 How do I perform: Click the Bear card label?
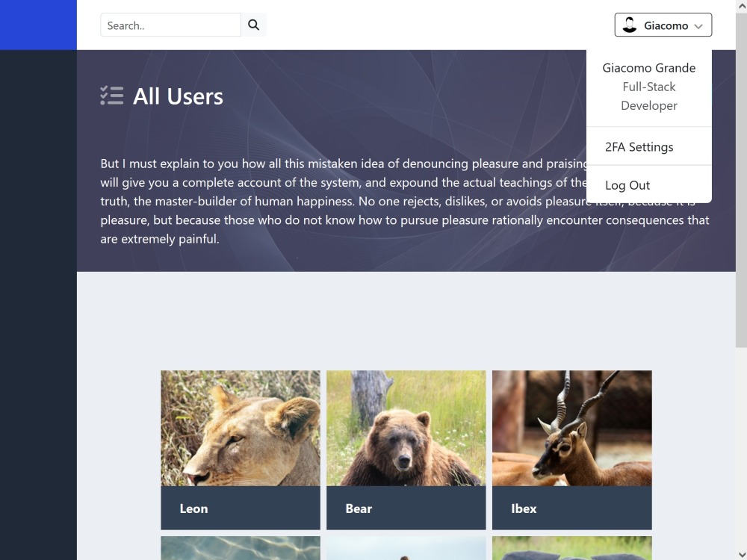(359, 508)
